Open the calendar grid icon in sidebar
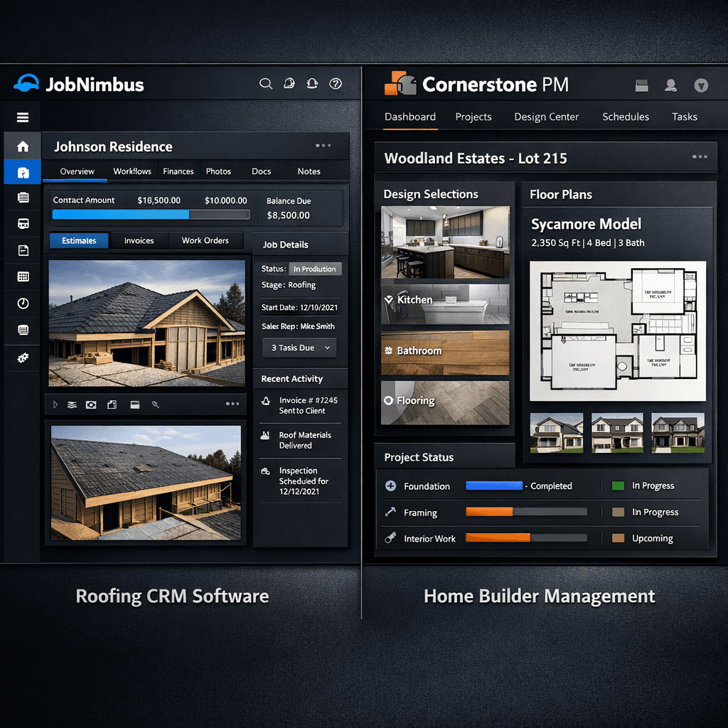This screenshot has height=728, width=728. pos(23,277)
